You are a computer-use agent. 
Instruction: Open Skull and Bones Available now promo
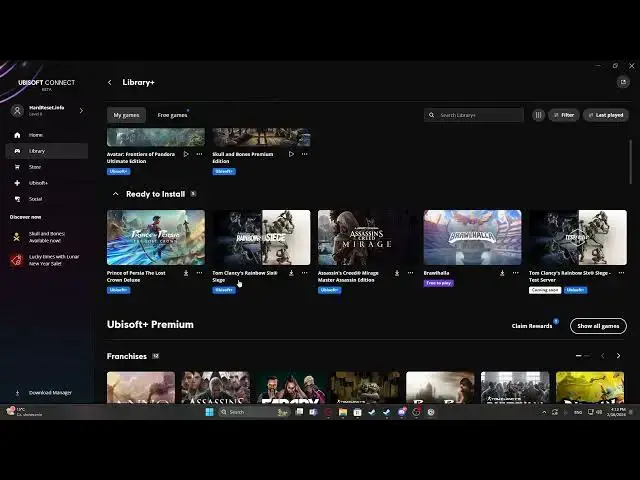45,237
